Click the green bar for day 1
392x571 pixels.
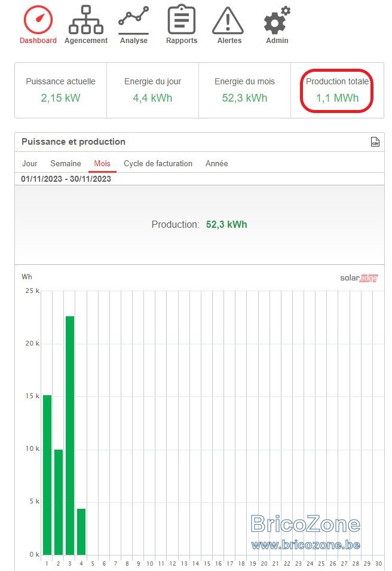(47, 475)
